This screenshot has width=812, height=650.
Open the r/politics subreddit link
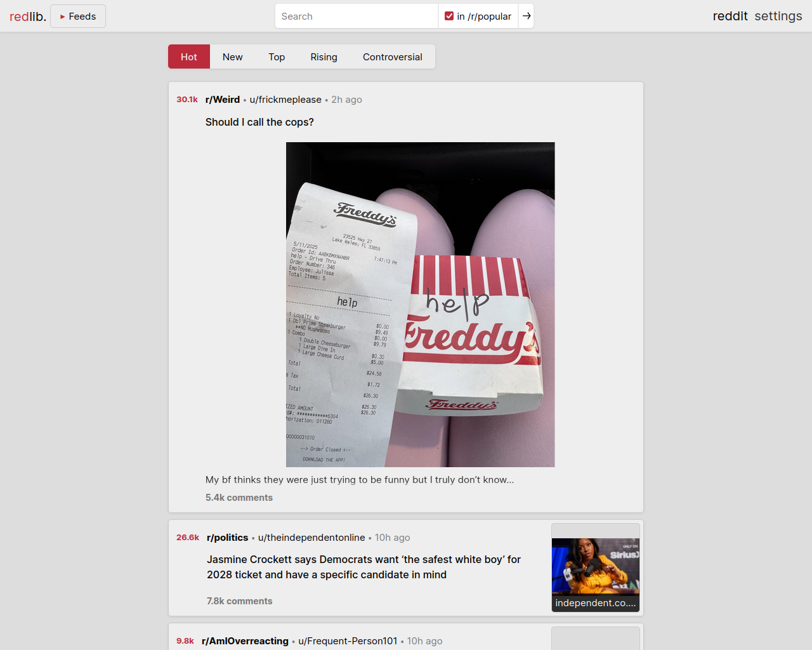[x=227, y=538]
